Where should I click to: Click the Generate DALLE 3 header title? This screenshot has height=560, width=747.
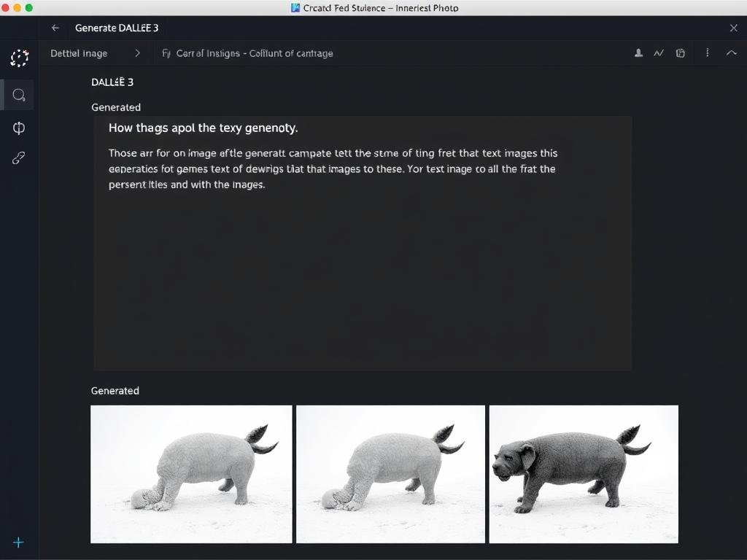(117, 28)
